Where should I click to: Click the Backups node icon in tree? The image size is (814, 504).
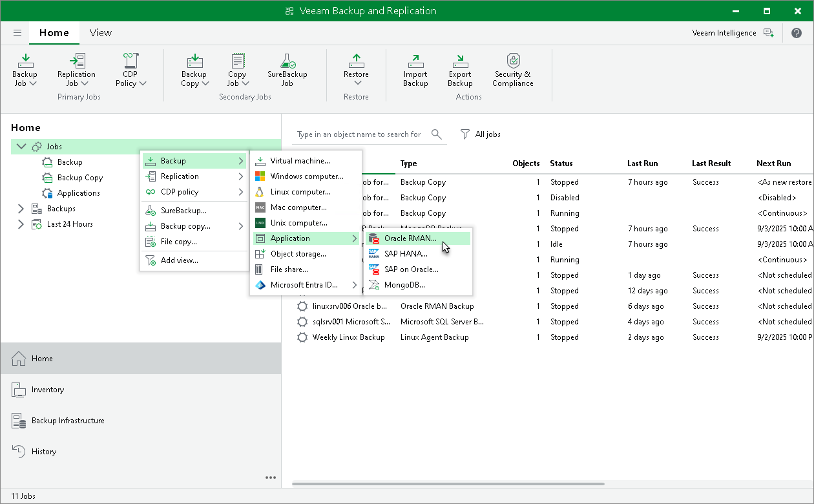(x=37, y=209)
